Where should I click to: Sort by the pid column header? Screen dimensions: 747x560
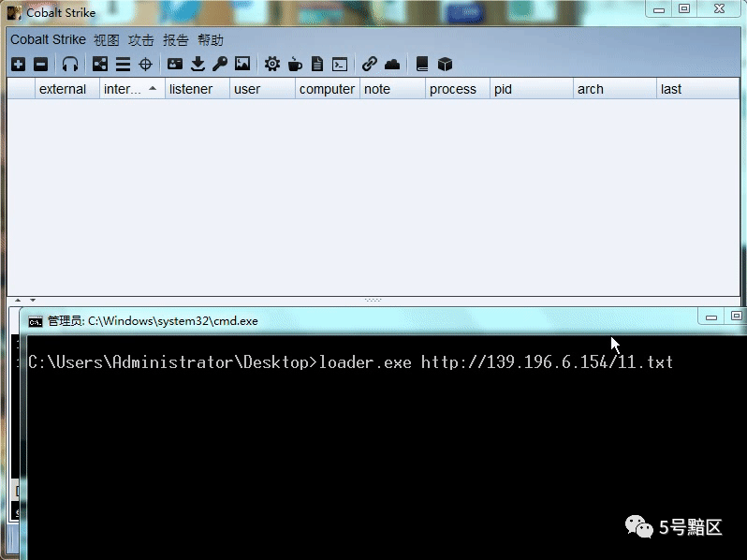(x=532, y=89)
